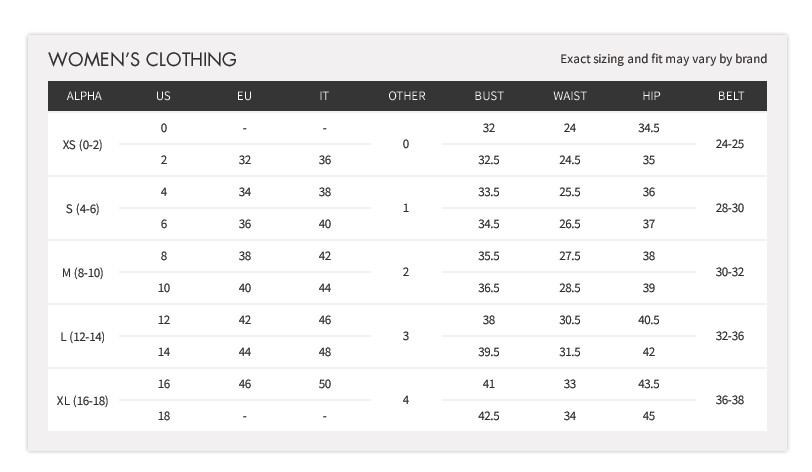The height and width of the screenshot is (472, 812).
Task: Select the 40.5 hip measurement cell
Action: [x=649, y=320]
